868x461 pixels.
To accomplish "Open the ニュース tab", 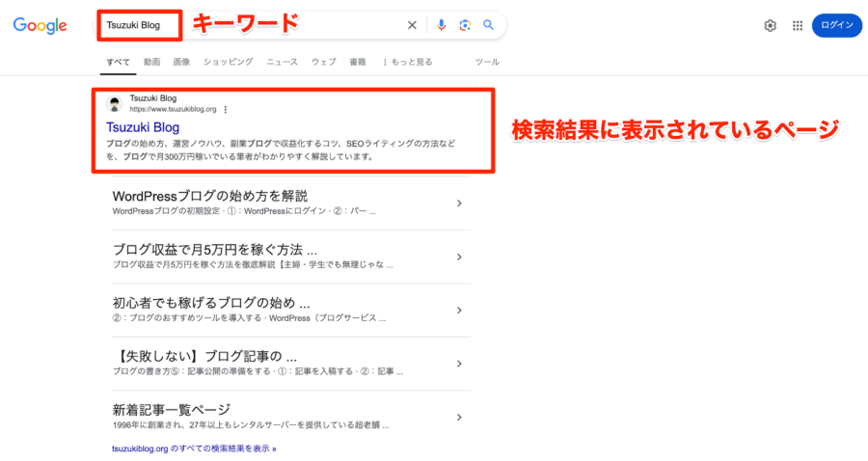I will pos(282,62).
